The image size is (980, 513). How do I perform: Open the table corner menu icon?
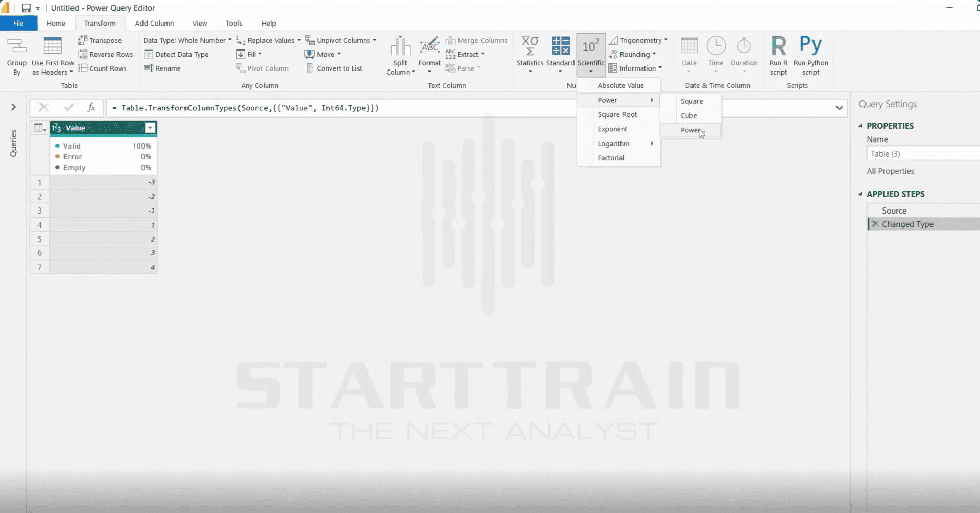[x=39, y=128]
